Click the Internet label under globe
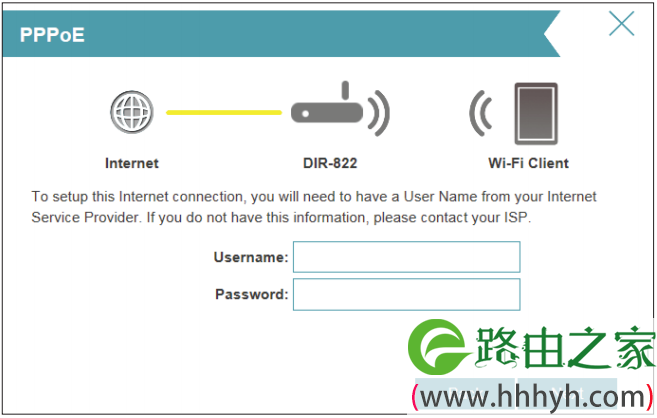Screen dimensions: 657x418 tap(132, 163)
